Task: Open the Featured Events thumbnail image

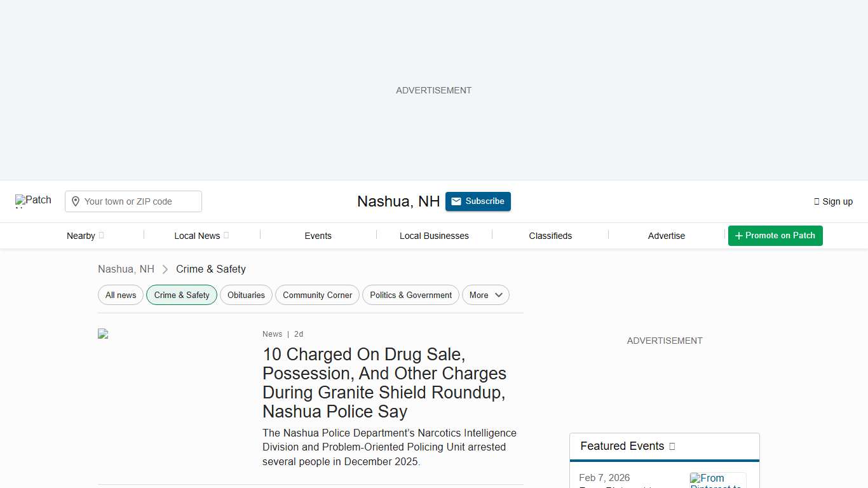Action: click(x=717, y=480)
